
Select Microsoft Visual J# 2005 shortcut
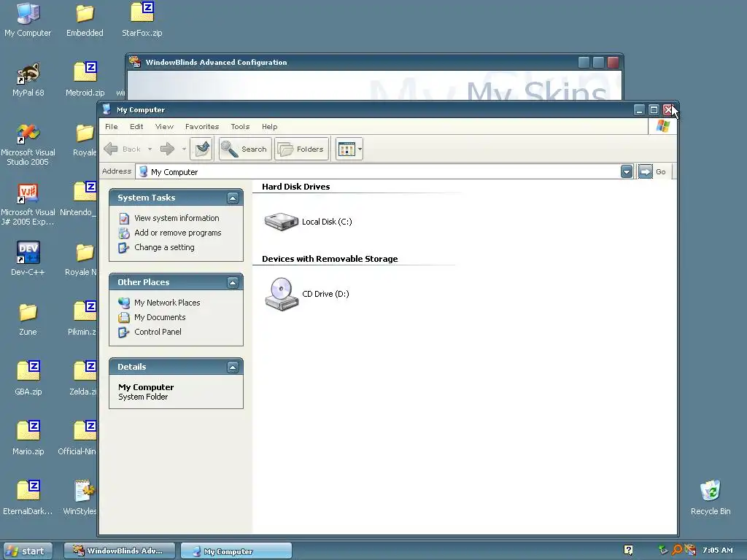(28, 204)
